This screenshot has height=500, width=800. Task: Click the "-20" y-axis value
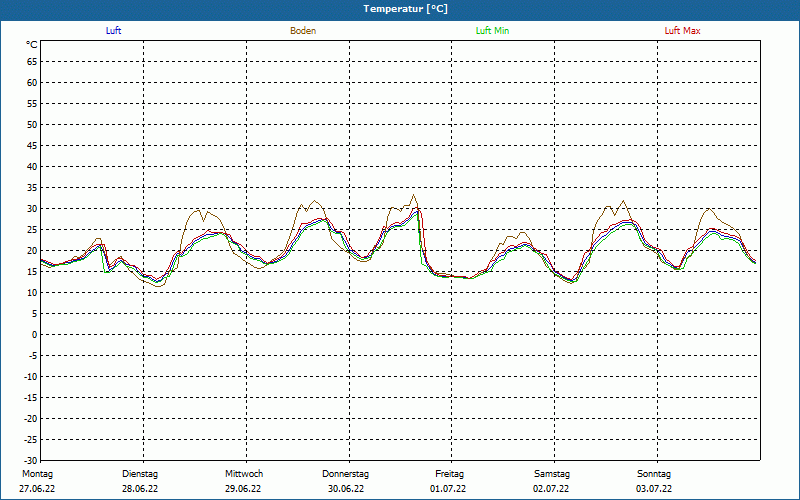[31, 419]
